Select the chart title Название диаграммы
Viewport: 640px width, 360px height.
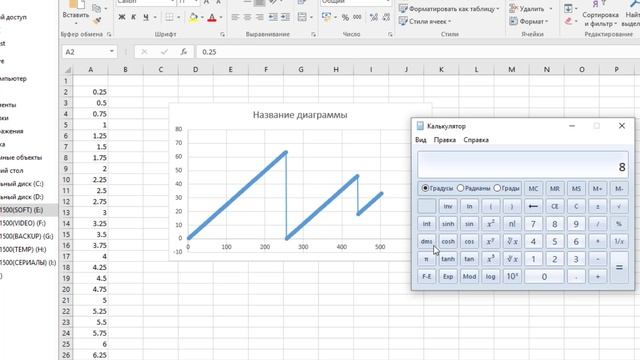click(x=300, y=115)
